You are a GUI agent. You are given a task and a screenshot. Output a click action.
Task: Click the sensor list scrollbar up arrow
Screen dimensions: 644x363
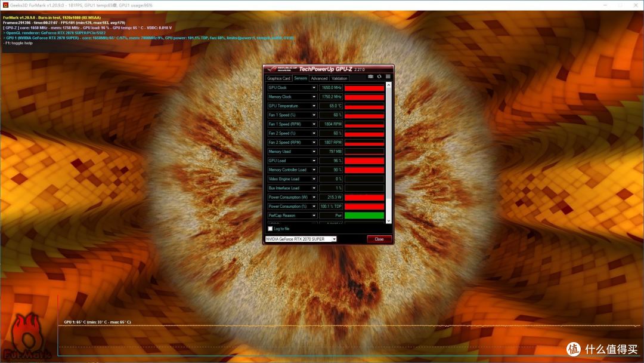click(x=389, y=85)
